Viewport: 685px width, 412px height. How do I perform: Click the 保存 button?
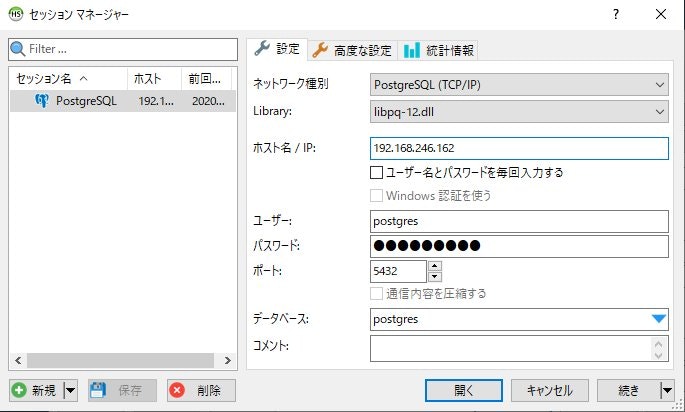(x=122, y=390)
